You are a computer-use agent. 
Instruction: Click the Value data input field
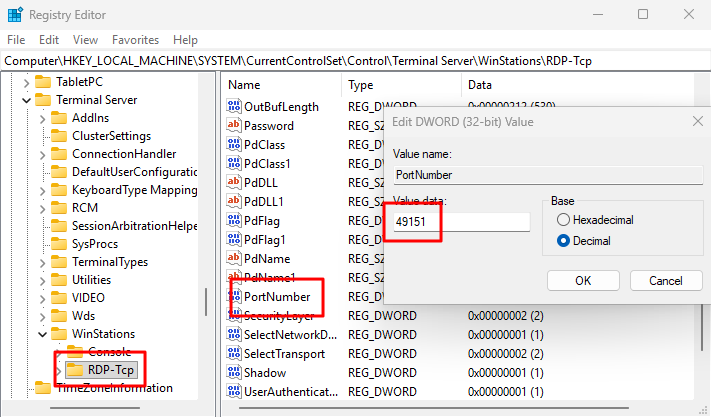461,222
